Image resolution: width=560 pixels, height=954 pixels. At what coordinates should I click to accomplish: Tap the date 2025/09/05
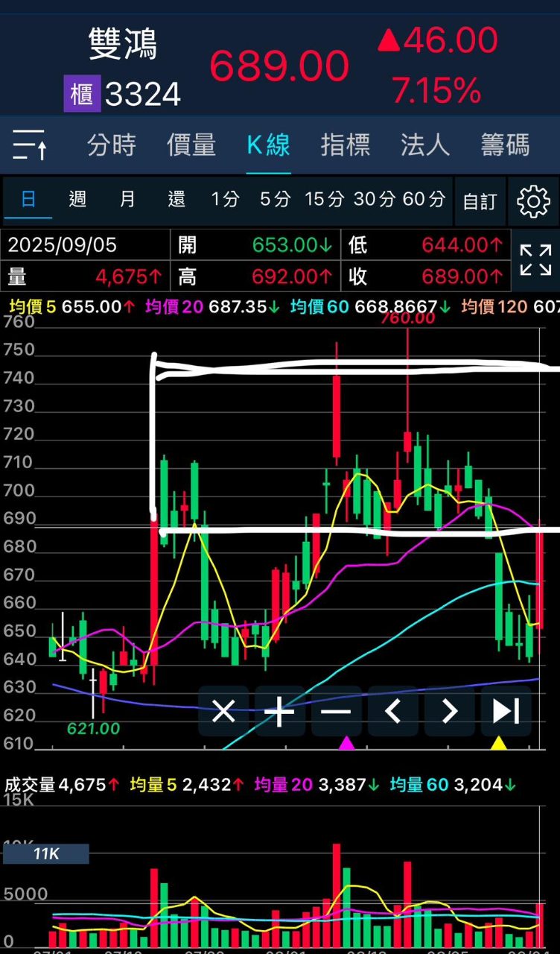click(x=63, y=244)
